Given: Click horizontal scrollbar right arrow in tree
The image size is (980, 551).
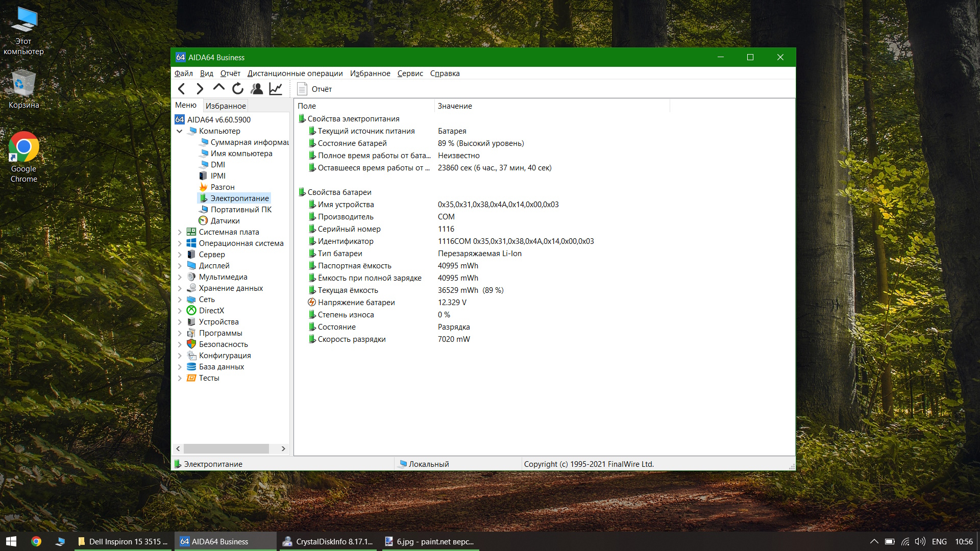Looking at the screenshot, I should pos(283,448).
